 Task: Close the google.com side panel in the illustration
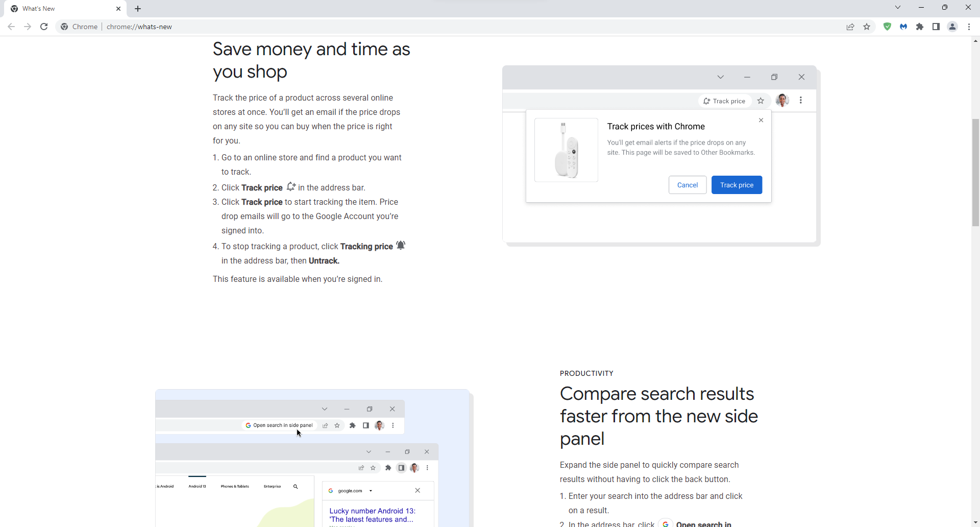click(x=418, y=490)
